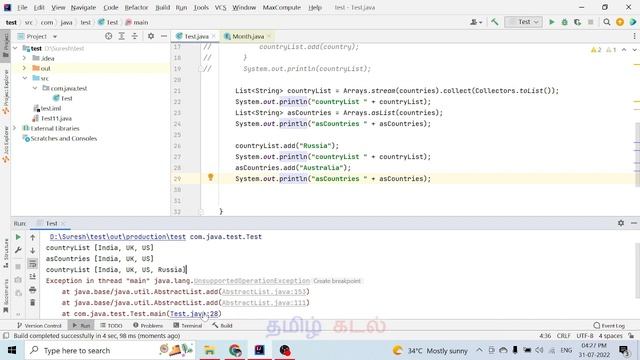Select opened file locator icon in Project panel

click(109, 36)
